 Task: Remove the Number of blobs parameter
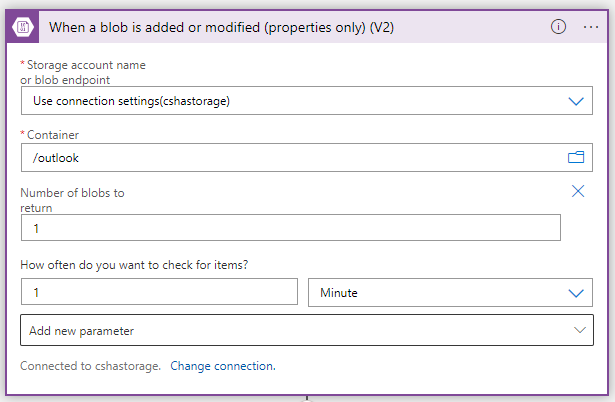pyautogui.click(x=577, y=191)
